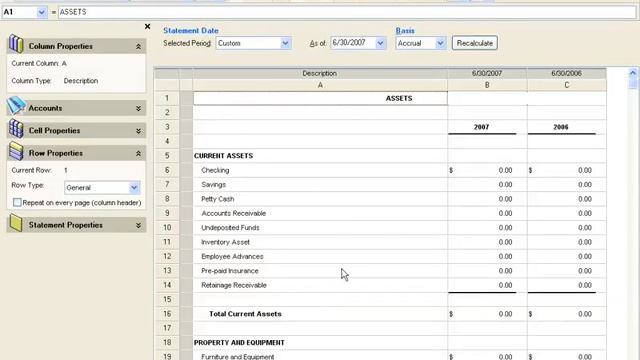Open the As of date dropdown
This screenshot has height=360, width=640.
380,43
